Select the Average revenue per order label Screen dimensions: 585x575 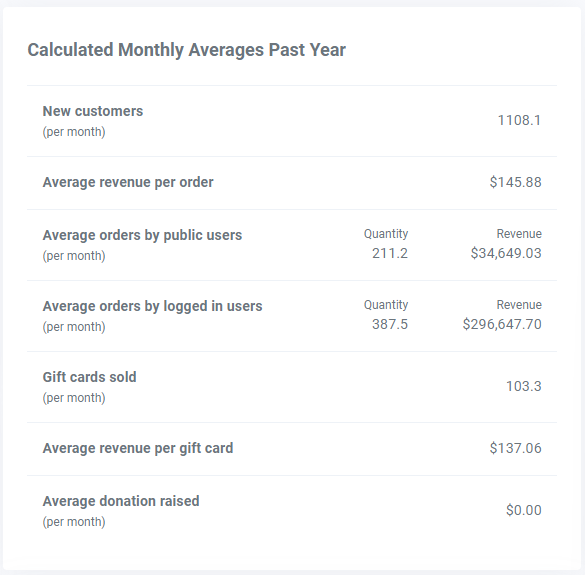pyautogui.click(x=128, y=182)
